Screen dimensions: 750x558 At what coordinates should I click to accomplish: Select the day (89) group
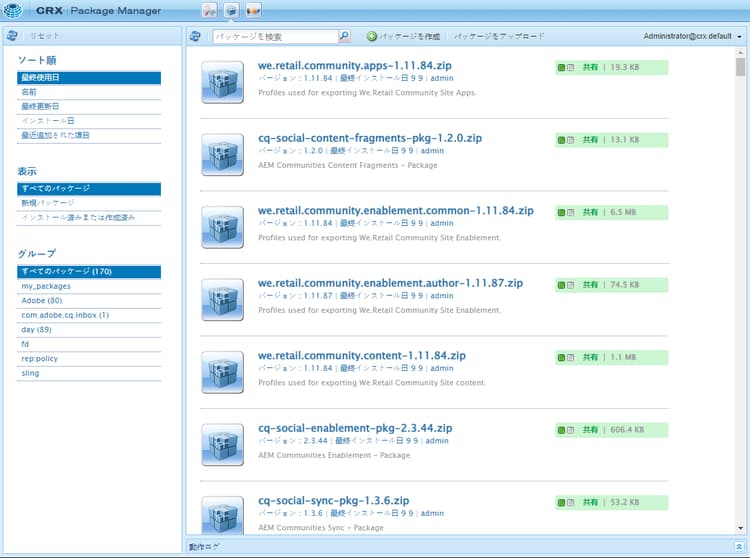point(88,329)
